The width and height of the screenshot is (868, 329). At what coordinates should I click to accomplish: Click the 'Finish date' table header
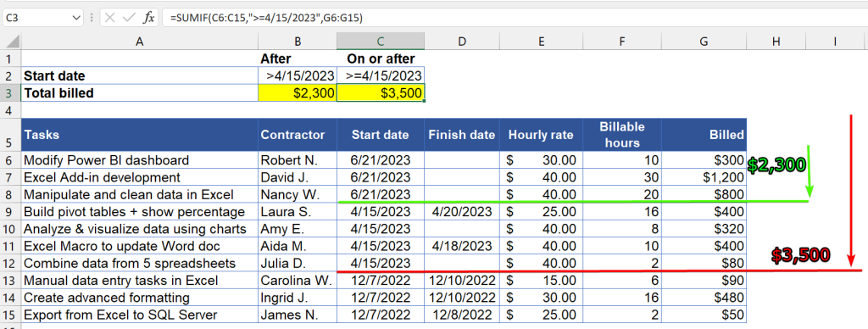462,135
